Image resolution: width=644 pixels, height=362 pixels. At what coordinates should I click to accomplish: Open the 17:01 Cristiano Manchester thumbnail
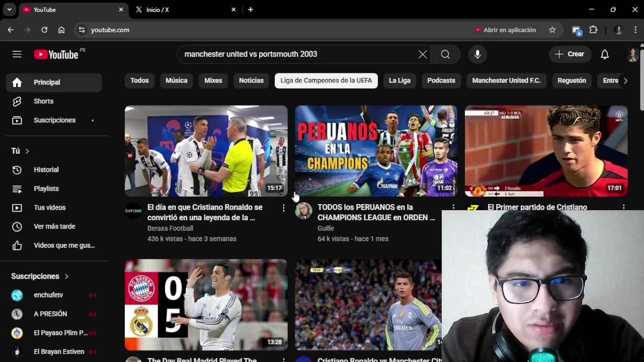[546, 151]
